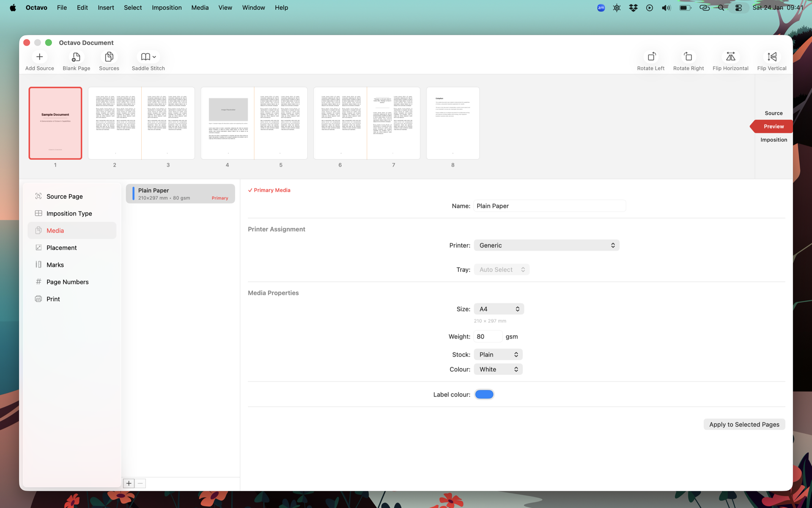Click the Rotate Left icon
This screenshot has height=508, width=812.
650,57
